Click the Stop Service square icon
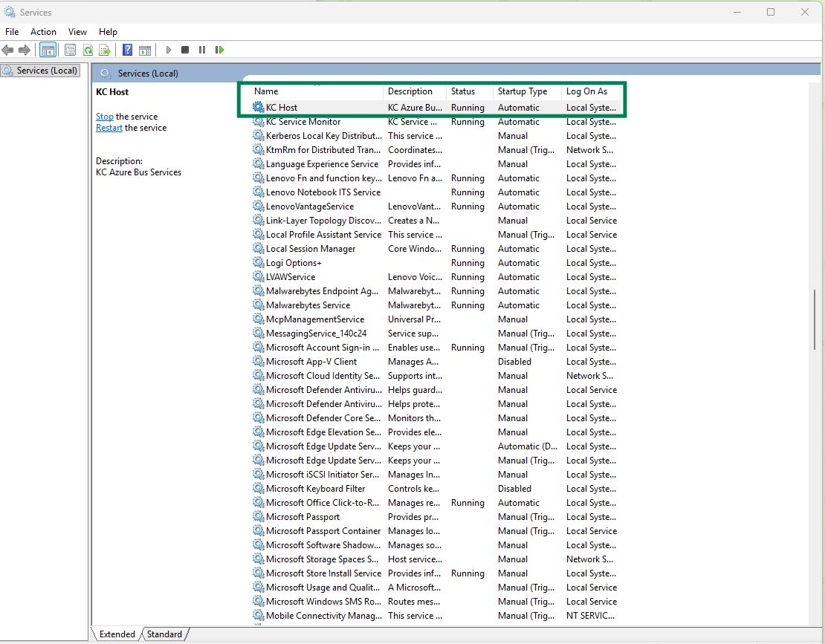Screen dimensions: 825x644 coord(185,50)
